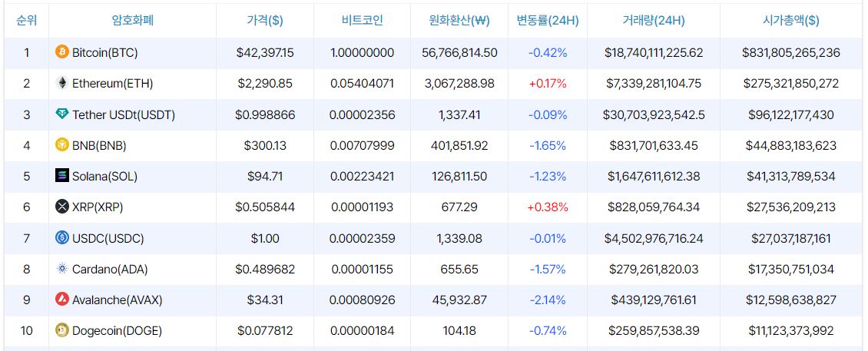Viewport: 868px width, 351px height.
Task: Open the Solana(SOL) coin name
Action: pyautogui.click(x=104, y=177)
